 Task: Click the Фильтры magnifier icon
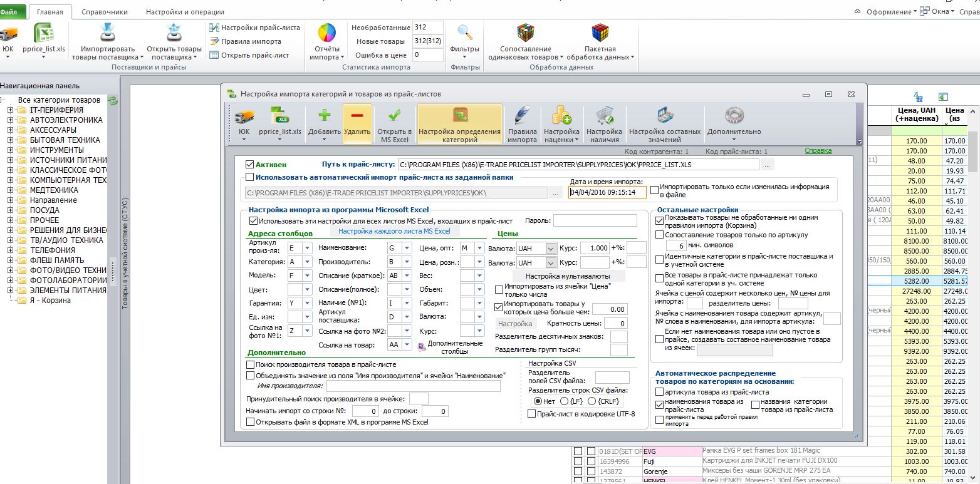[465, 33]
